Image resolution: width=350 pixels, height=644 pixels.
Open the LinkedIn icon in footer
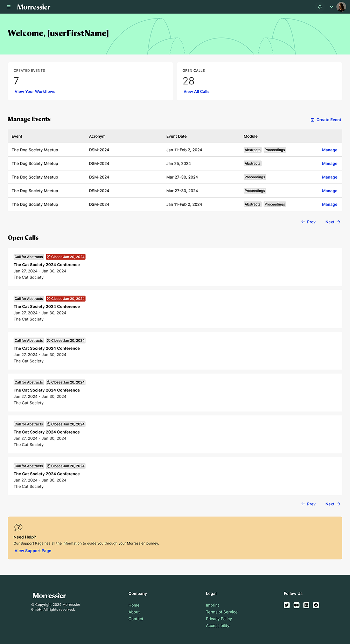[x=306, y=605]
